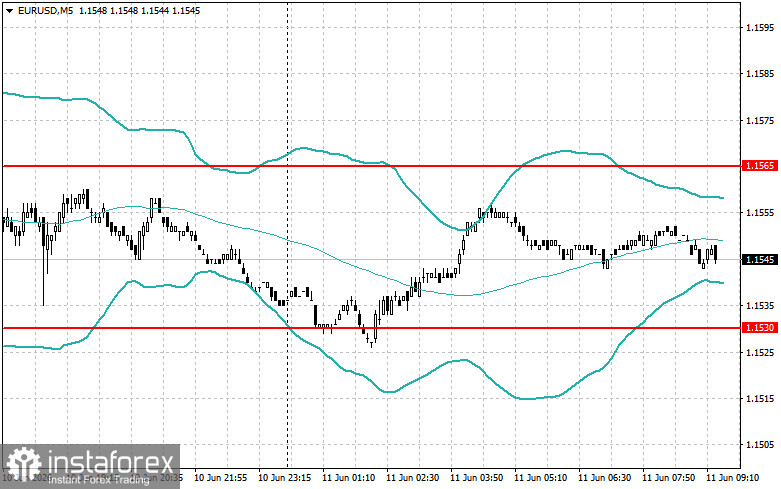Click the red 1.1565 price level label

coord(760,166)
